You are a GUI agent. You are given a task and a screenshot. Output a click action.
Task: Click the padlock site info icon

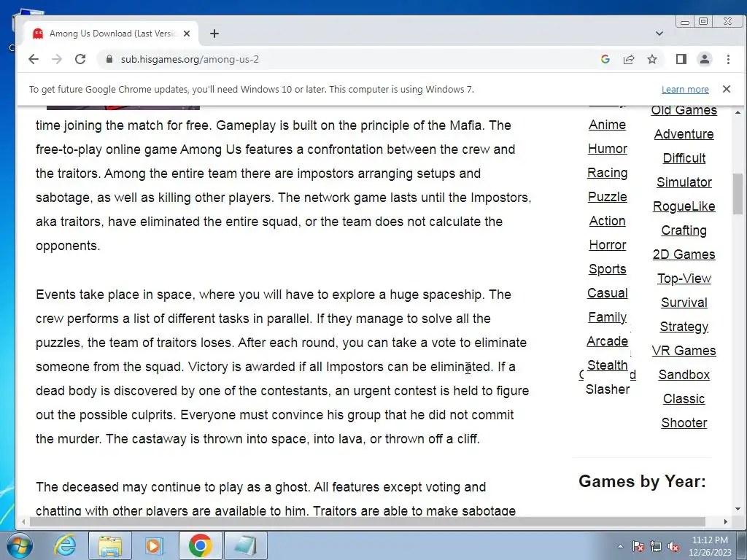[x=109, y=59]
